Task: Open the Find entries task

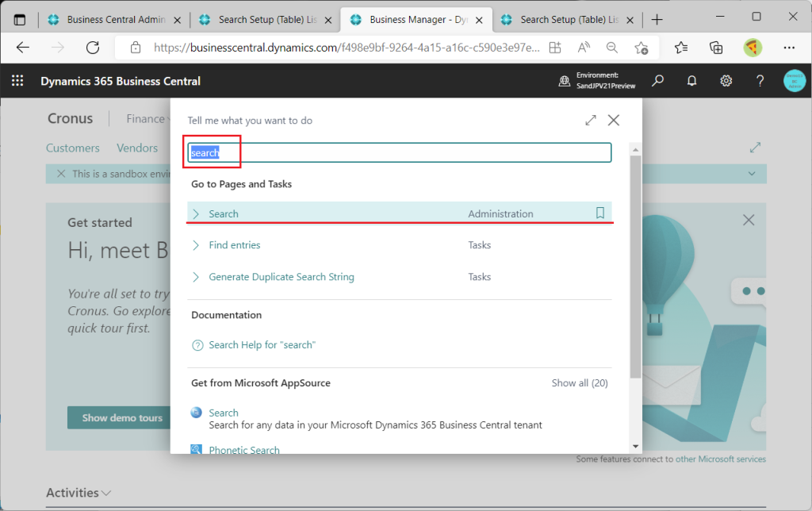Action: click(235, 245)
